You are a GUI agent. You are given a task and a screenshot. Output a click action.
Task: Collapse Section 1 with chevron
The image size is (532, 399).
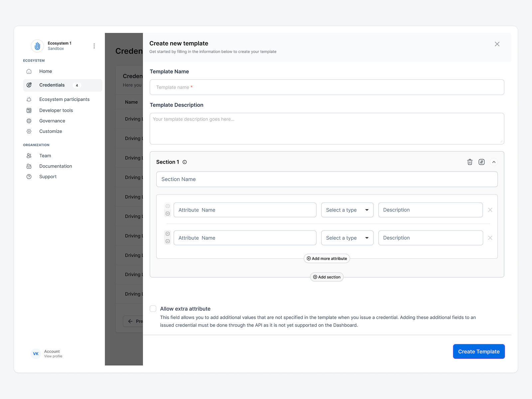tap(494, 162)
